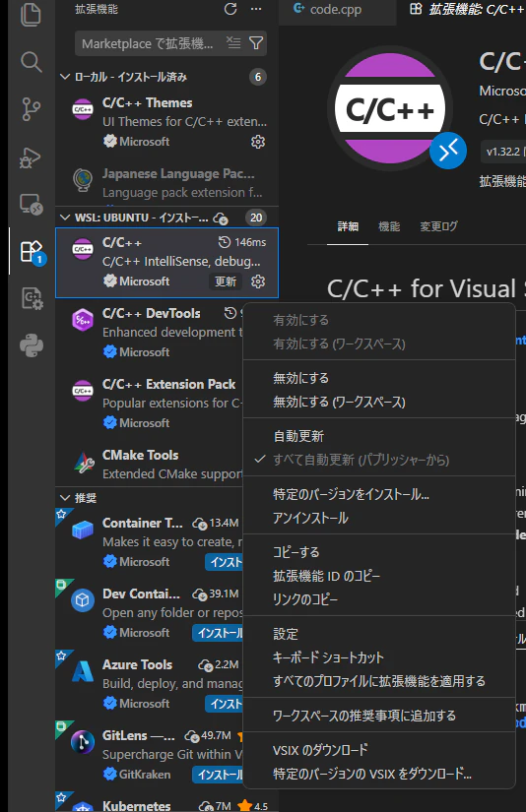
Task: Click the v1.32.2 version label
Action: [x=502, y=152]
